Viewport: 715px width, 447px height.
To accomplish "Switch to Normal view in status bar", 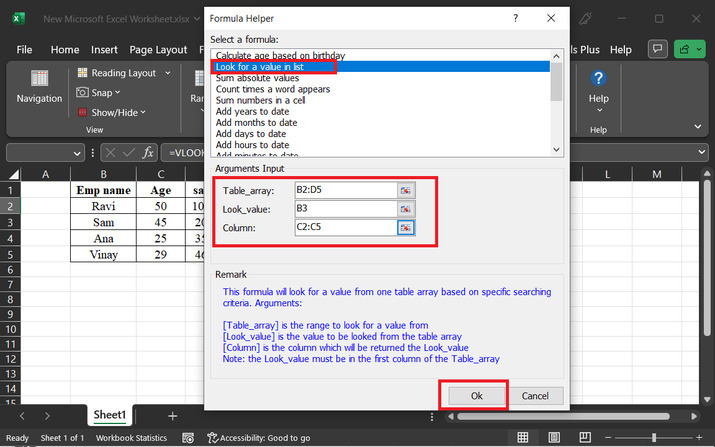I will (x=523, y=437).
